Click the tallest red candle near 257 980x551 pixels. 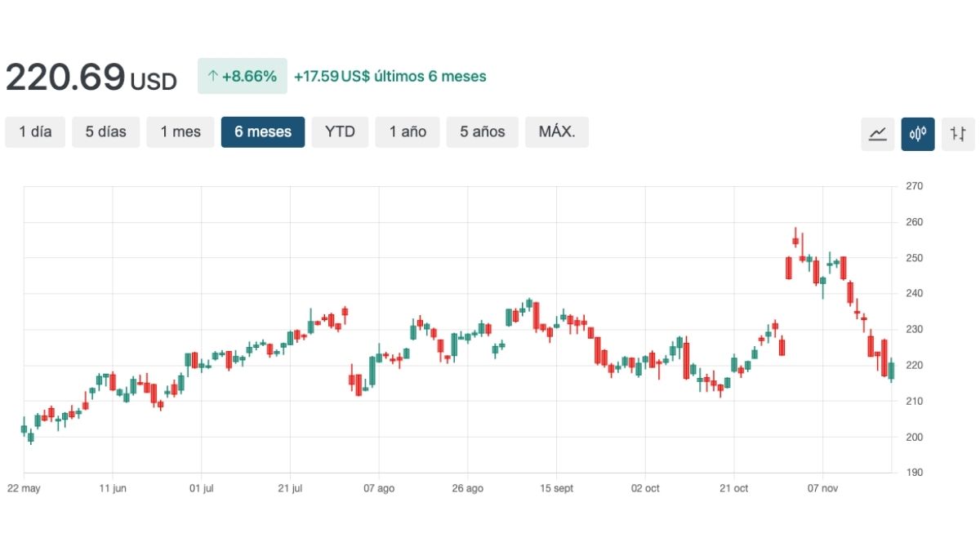tap(796, 238)
